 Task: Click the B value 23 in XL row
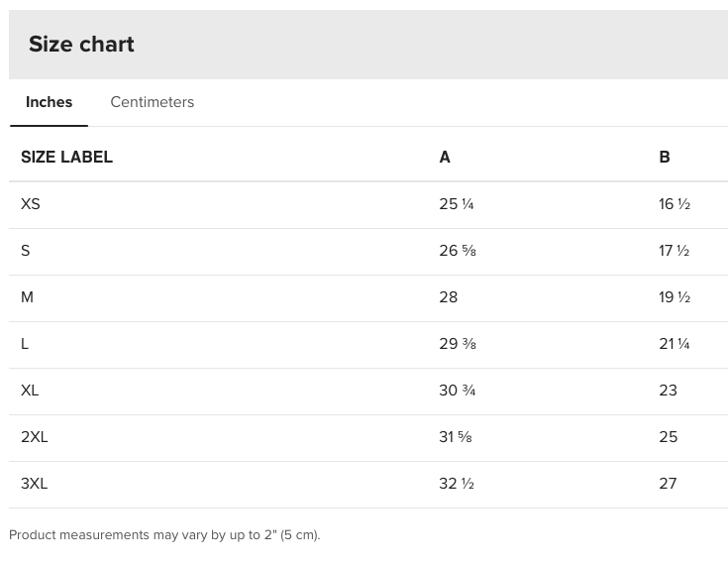(x=668, y=391)
